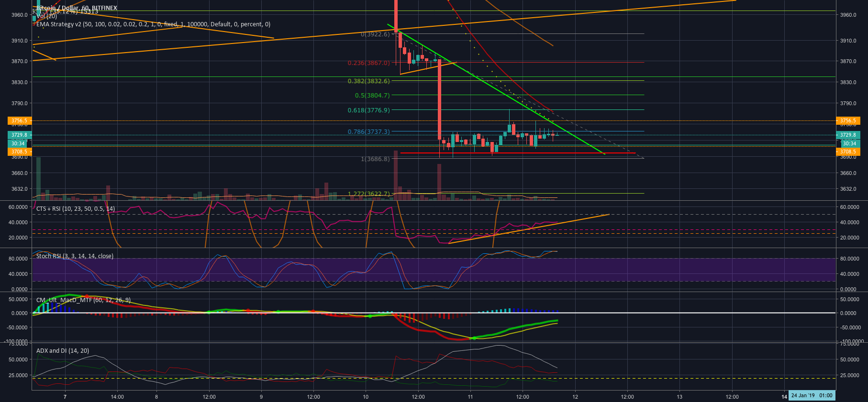Click day 11 on the time axis
This screenshot has height=402, width=868.
pos(470,397)
